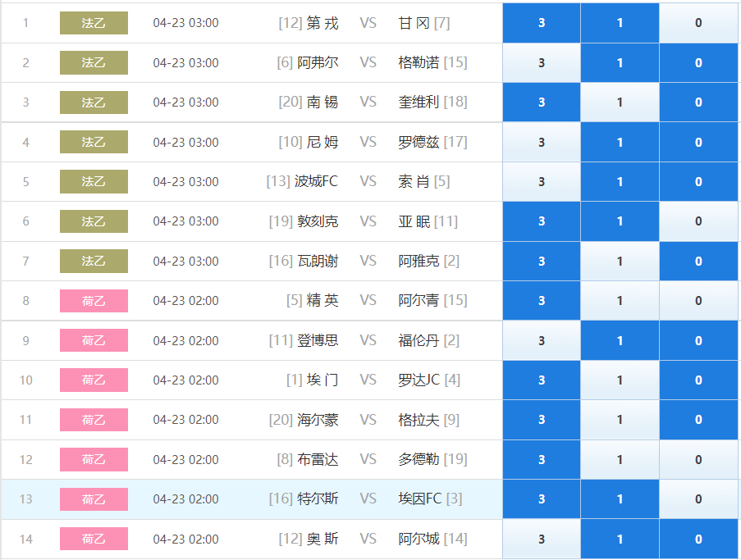Toggle the 1 option for match 10
The width and height of the screenshot is (741, 560).
click(620, 380)
